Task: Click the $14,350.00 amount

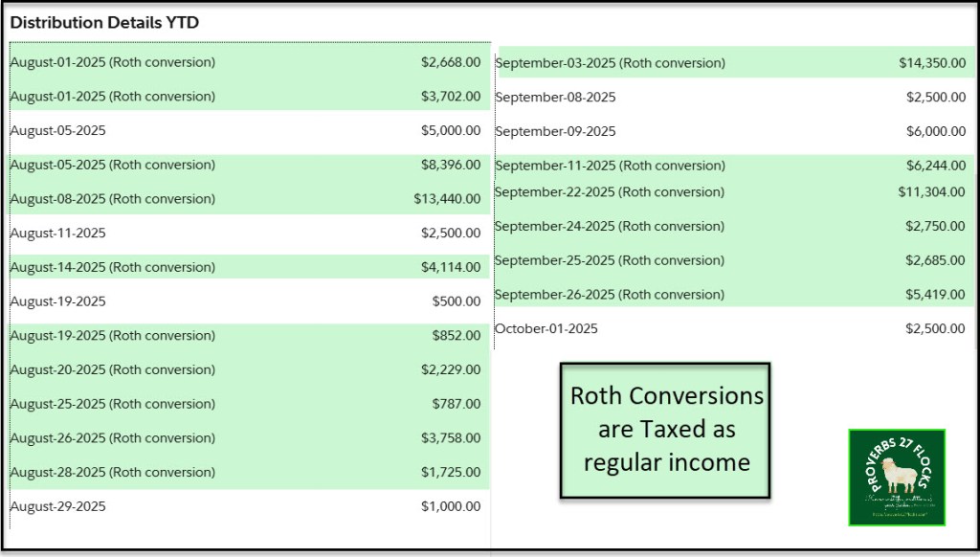Action: pos(931,63)
